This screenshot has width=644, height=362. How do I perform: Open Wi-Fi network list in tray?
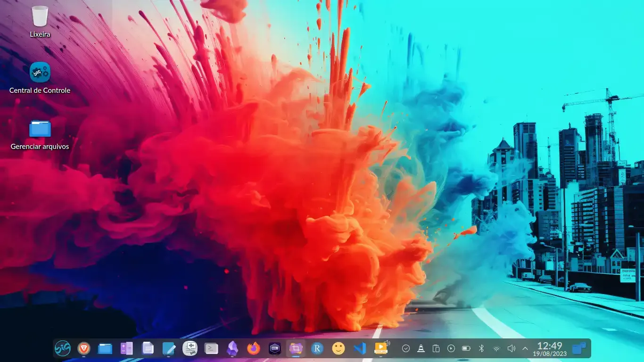(496, 348)
